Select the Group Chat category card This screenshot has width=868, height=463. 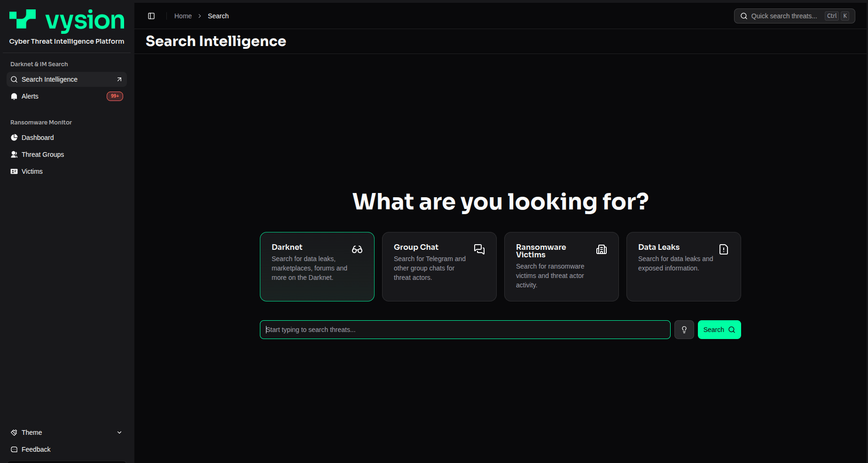pos(439,267)
